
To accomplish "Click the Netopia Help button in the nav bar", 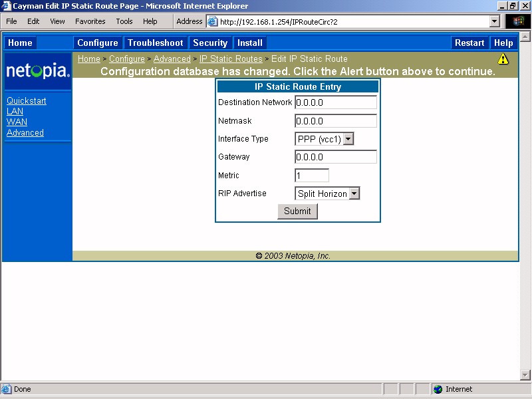I will pyautogui.click(x=503, y=43).
